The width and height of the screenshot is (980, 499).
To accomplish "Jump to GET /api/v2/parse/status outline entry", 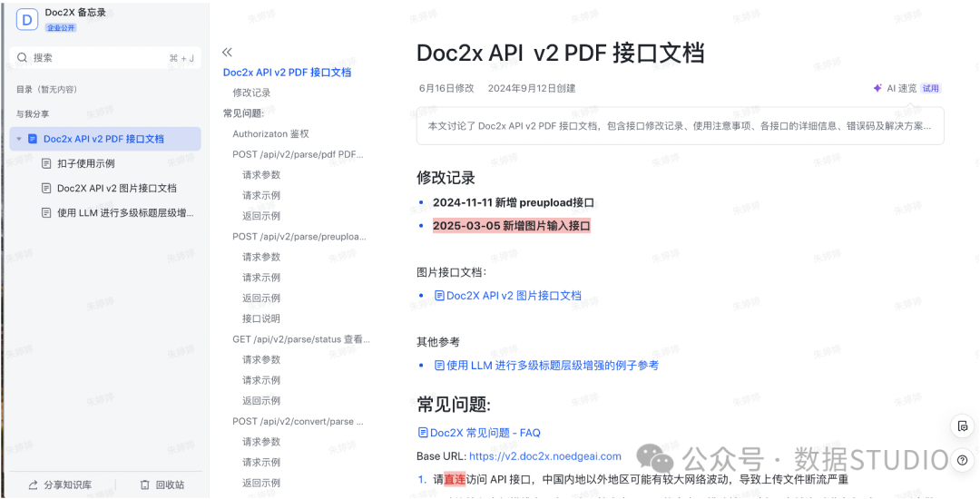I will (x=301, y=339).
